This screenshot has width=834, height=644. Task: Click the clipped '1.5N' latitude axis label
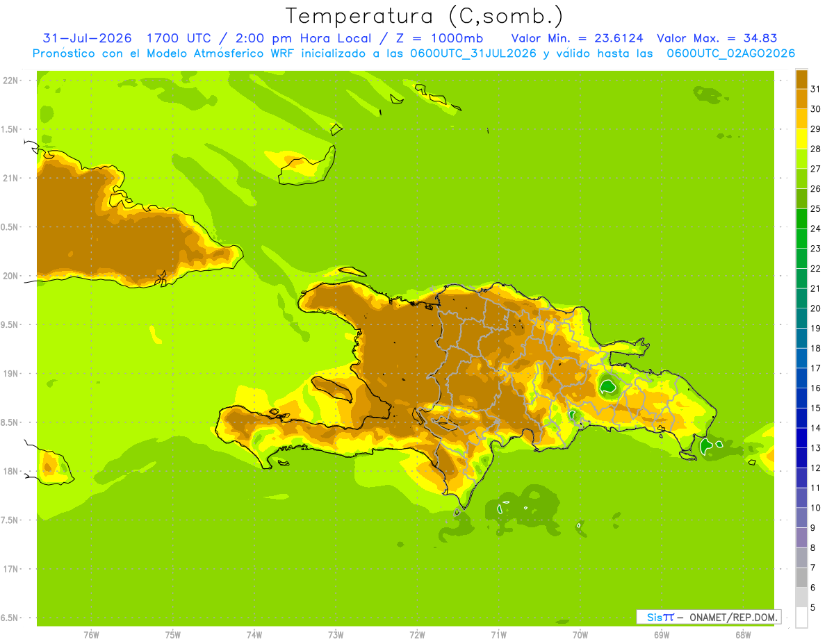[11, 129]
